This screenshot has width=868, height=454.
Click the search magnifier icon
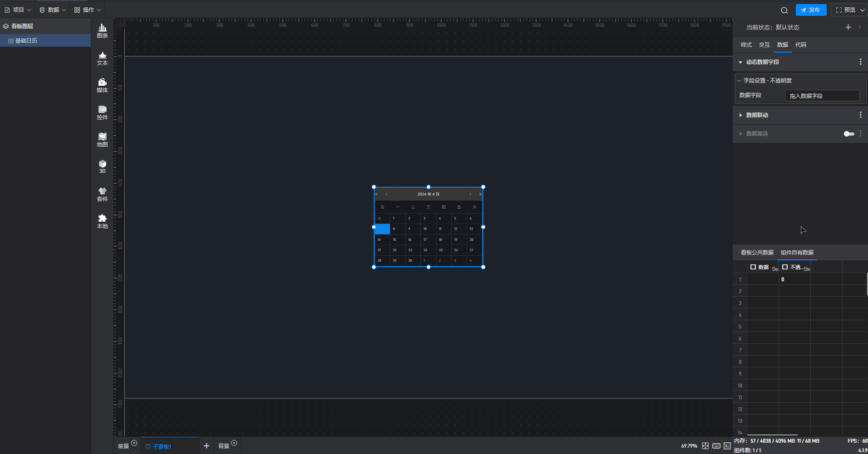pos(784,10)
